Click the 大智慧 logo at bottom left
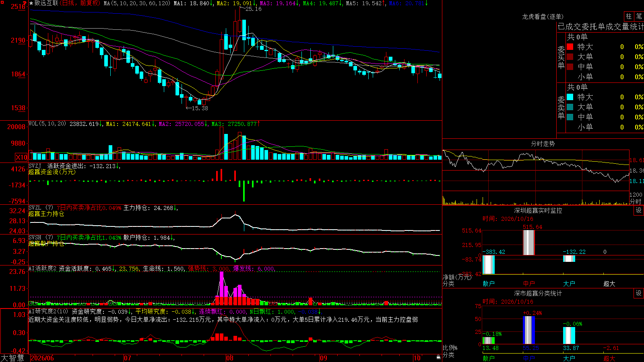Screen dimensions: 644x362 tap(12, 358)
